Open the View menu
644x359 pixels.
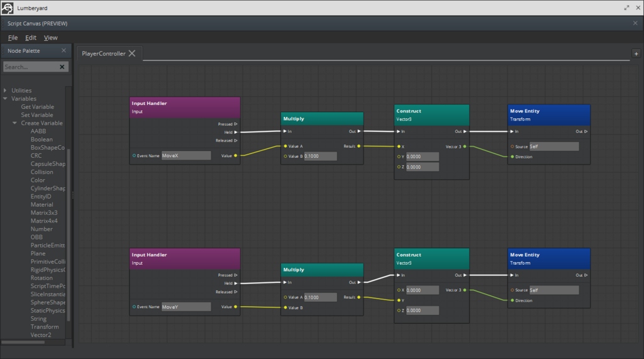click(50, 38)
